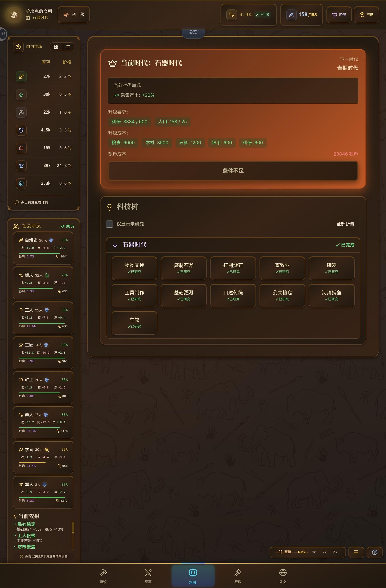The height and width of the screenshot is (588, 386).
Task: Open the 市场 button in top bar
Action: click(366, 14)
